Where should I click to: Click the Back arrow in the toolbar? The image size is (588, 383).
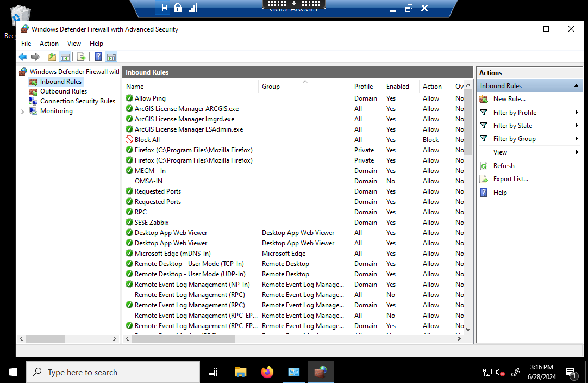[x=23, y=57]
